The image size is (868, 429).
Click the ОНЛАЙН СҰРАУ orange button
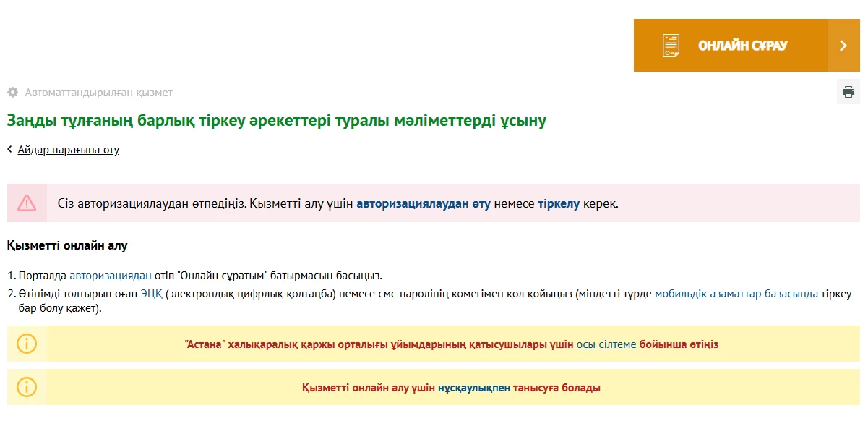[742, 46]
